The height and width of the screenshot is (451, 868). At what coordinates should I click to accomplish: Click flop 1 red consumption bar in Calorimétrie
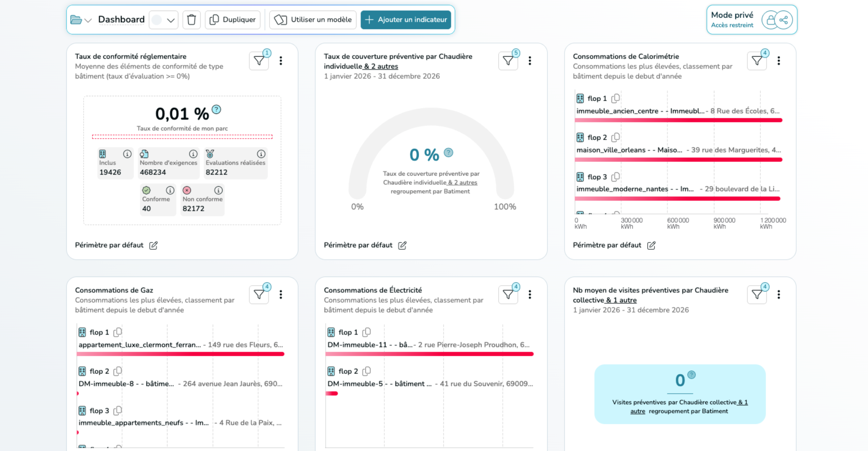pyautogui.click(x=678, y=120)
